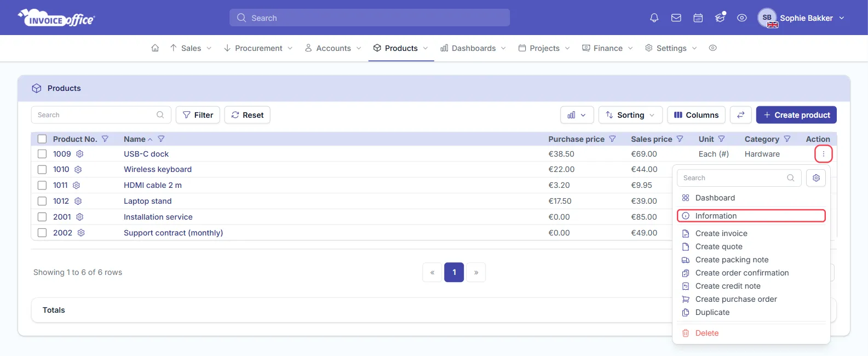Click the Filter button
Viewport: 868px width, 356px height.
pos(198,115)
